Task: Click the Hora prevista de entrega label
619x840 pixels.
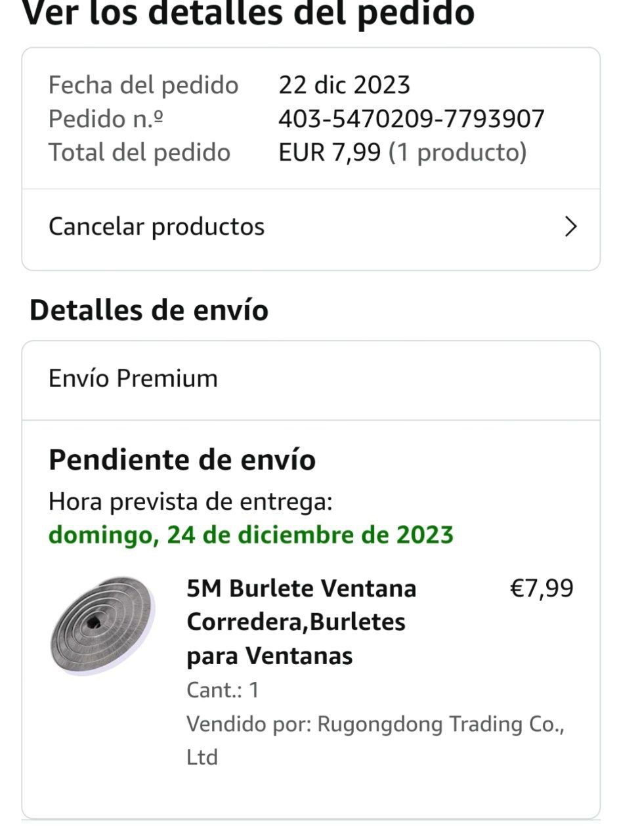Action: (x=190, y=503)
